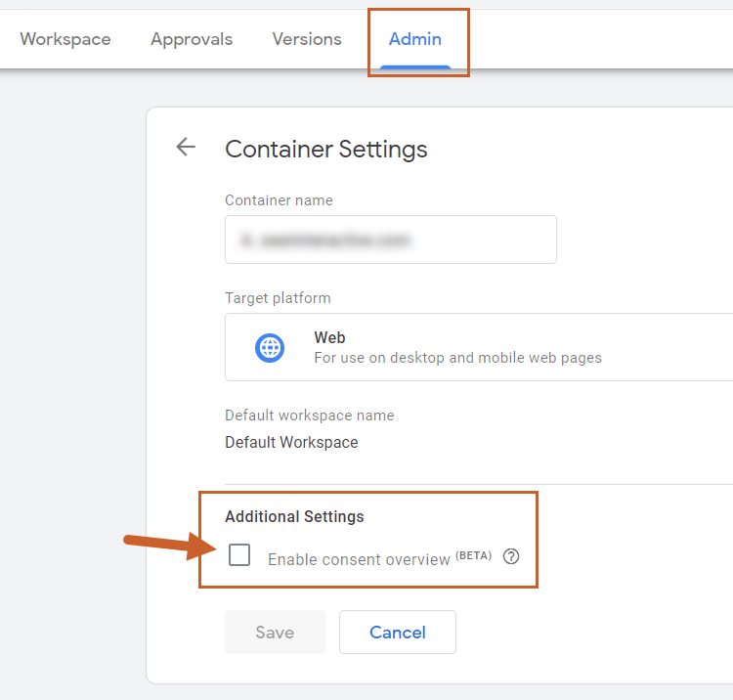Screen dimensions: 733x700
Task: Click the Default Workspace name value
Action: pos(291,442)
